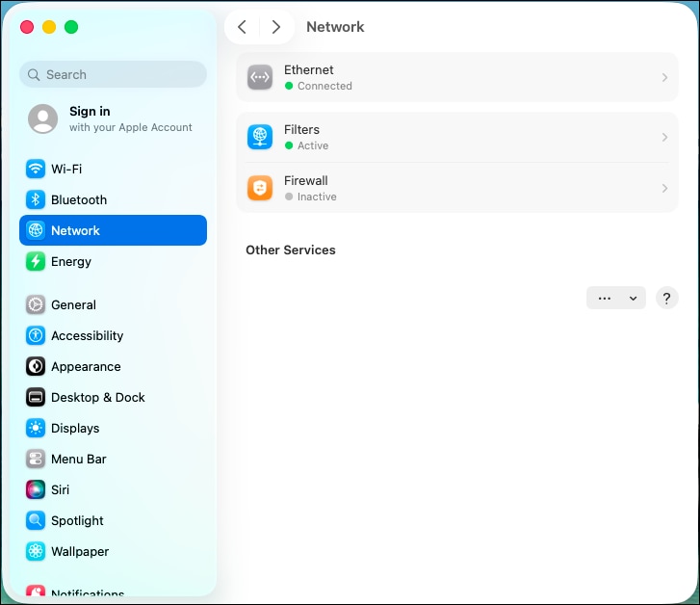700x605 pixels.
Task: Click the Filters Active status text
Action: [x=313, y=145]
